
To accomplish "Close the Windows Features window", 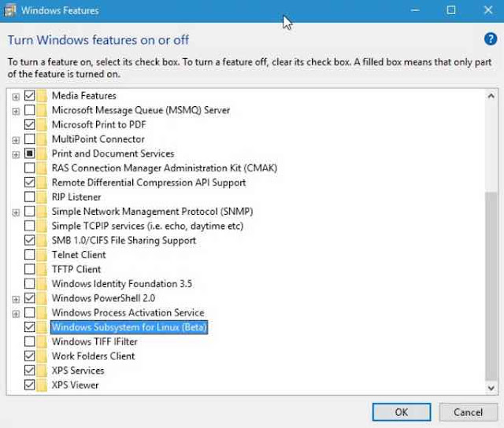I will pyautogui.click(x=488, y=10).
